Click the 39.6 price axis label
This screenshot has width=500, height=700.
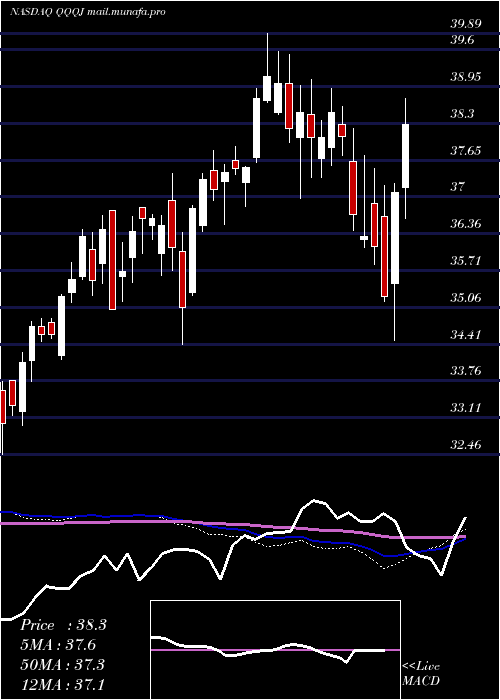pos(462,40)
